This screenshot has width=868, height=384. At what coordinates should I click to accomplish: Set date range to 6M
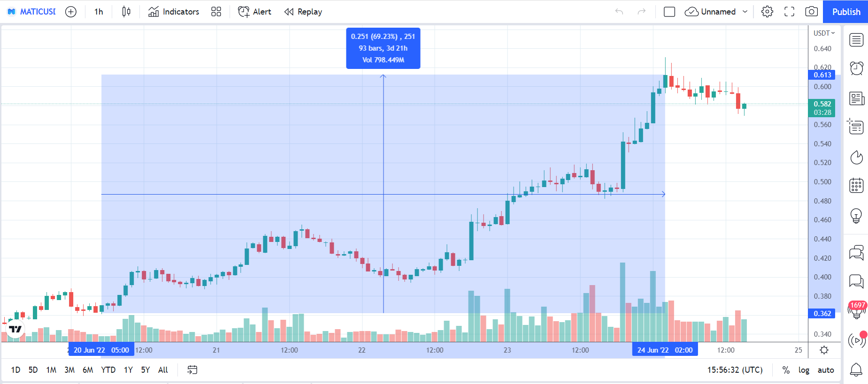point(88,370)
